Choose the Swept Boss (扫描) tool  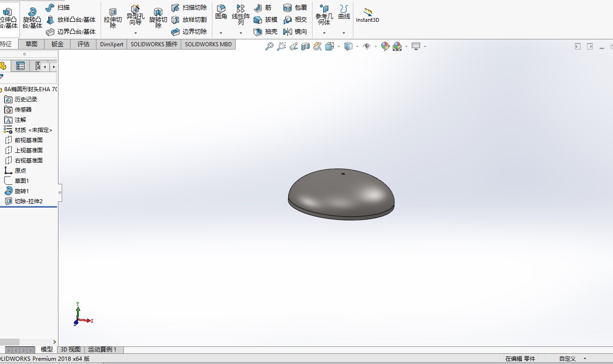point(58,7)
